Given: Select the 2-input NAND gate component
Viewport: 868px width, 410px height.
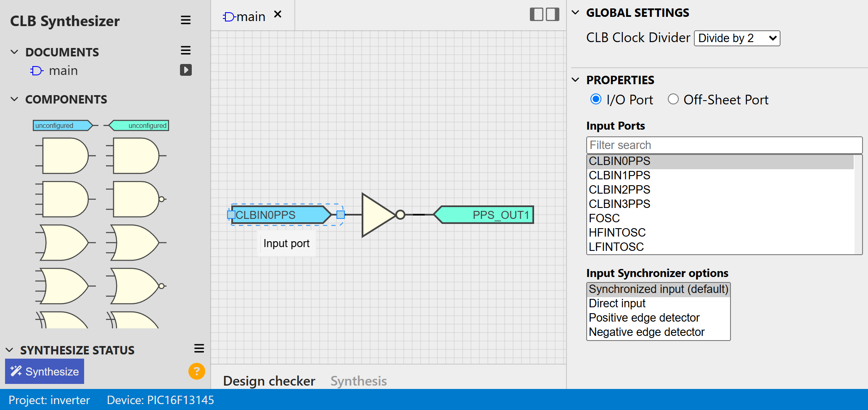Looking at the screenshot, I should pos(136,199).
